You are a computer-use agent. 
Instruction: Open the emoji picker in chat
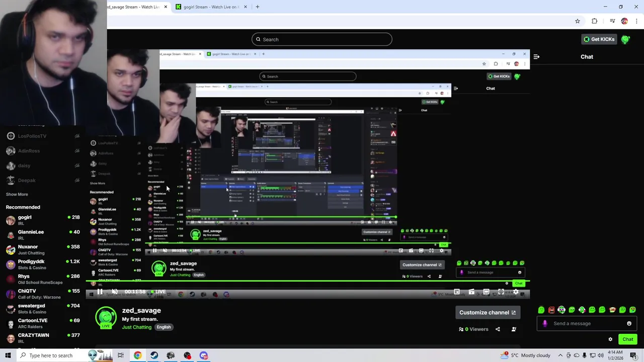point(629,323)
